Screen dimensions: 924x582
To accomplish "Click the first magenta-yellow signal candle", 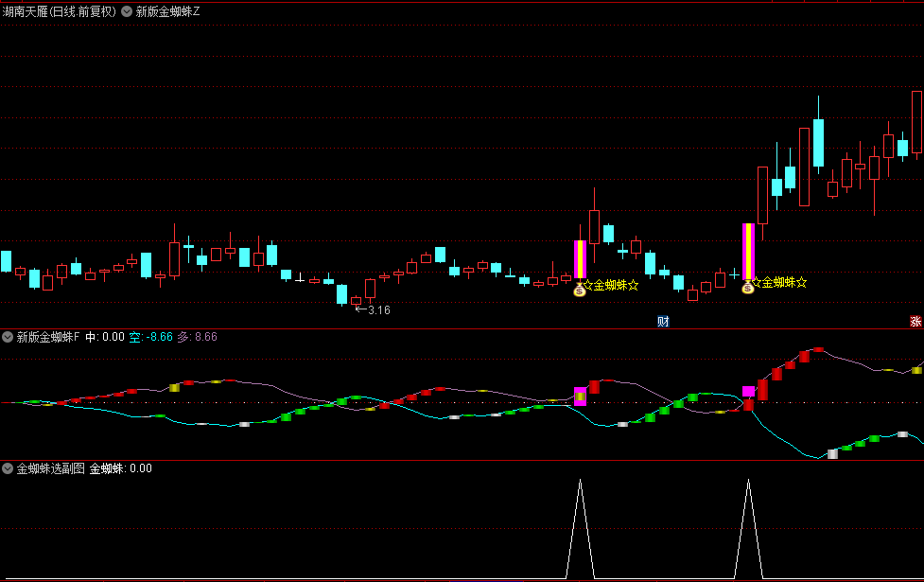I will (x=580, y=259).
